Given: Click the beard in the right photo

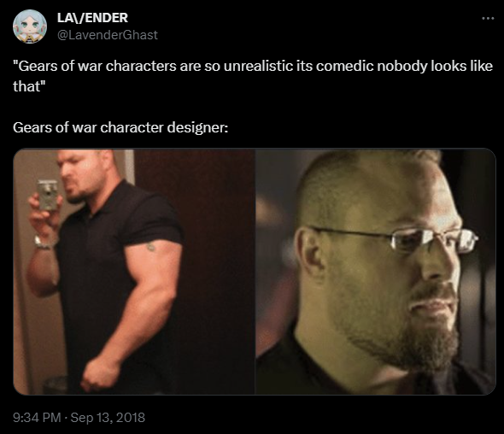Looking at the screenshot, I should tap(408, 334).
